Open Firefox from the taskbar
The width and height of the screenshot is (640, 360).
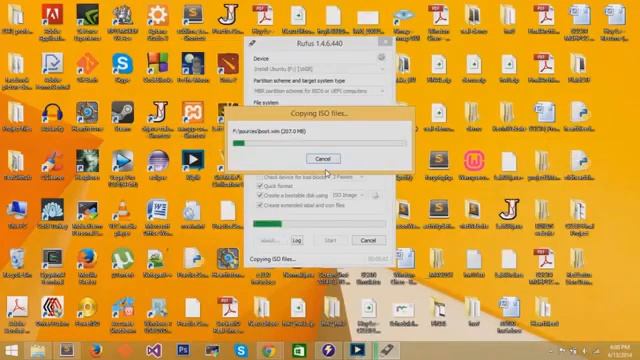96,351
